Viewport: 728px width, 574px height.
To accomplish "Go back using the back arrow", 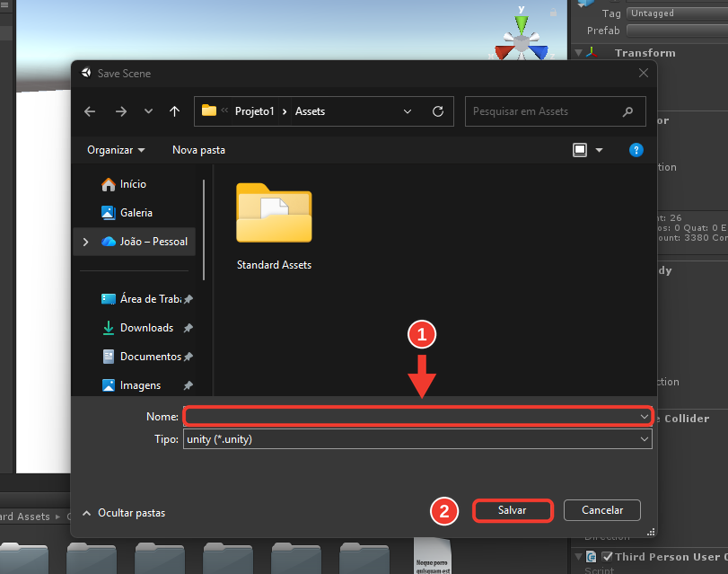I will (90, 111).
